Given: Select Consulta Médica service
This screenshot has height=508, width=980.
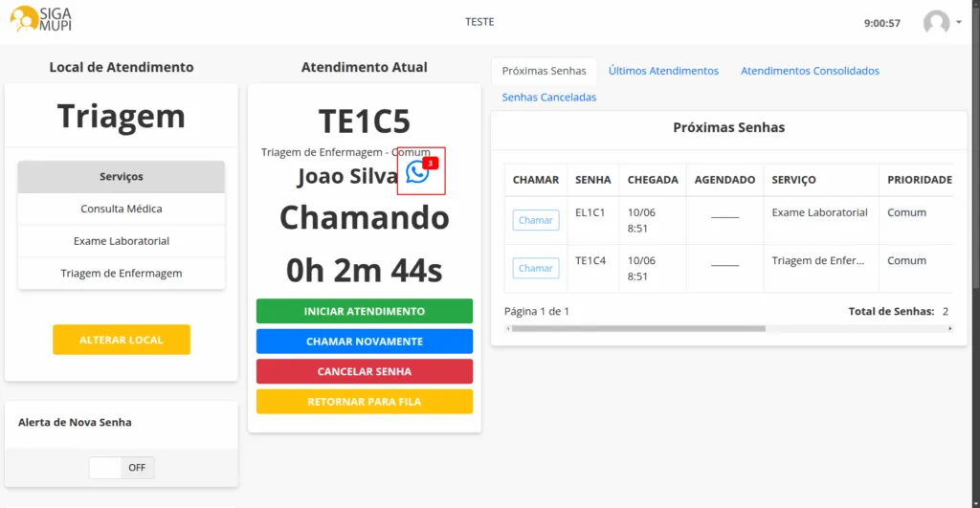Looking at the screenshot, I should click(x=122, y=209).
